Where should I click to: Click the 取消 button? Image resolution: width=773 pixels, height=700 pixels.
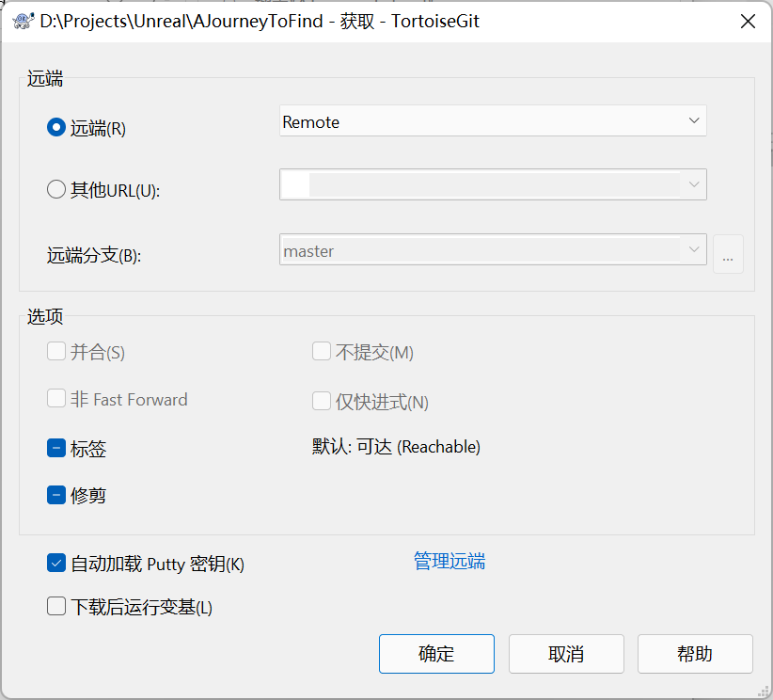(566, 654)
